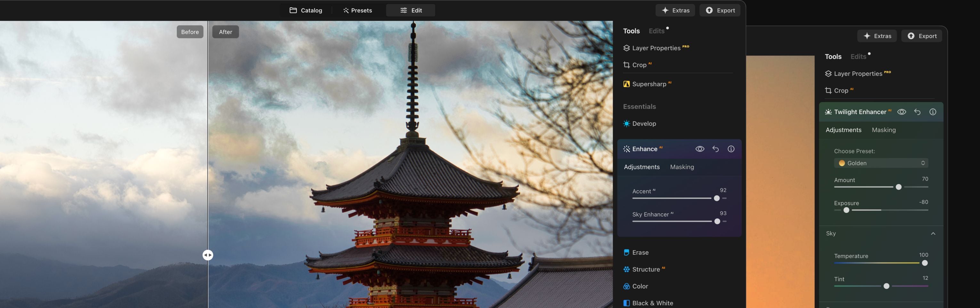Open the Structure tool
Screen dimensions: 980x308
pos(644,269)
